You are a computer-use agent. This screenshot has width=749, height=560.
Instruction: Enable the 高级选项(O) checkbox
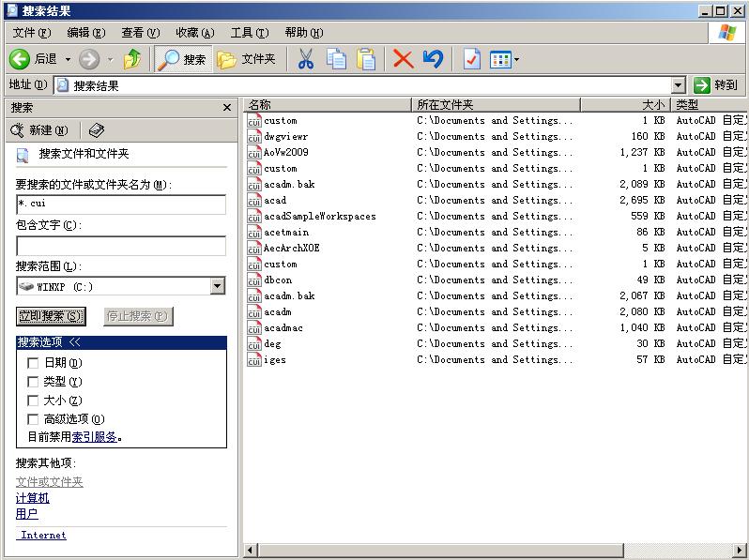coord(33,419)
